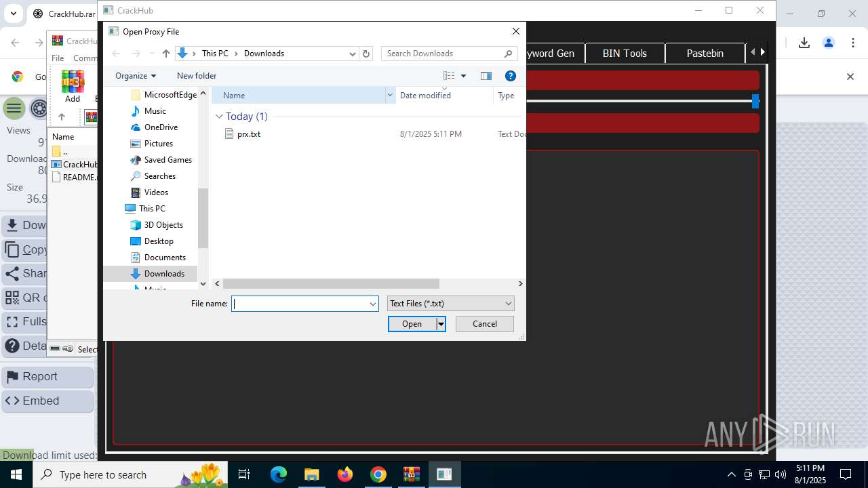Click This PC breadcrumb in address bar
868x488 pixels.
[x=215, y=54]
